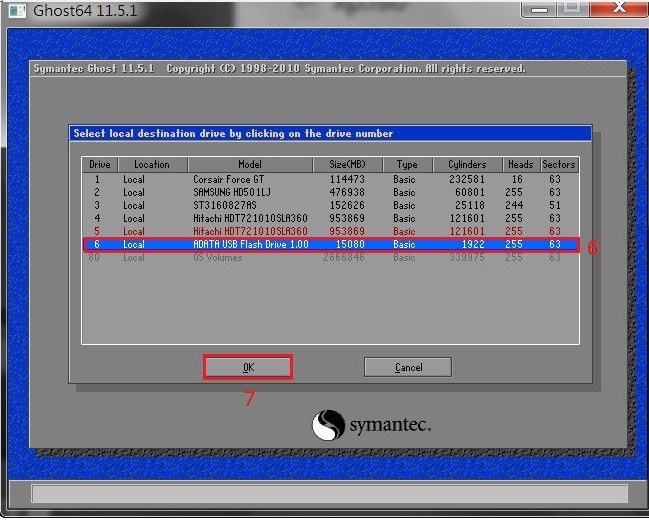
Task: Click sectors value 51
Action: tap(555, 205)
